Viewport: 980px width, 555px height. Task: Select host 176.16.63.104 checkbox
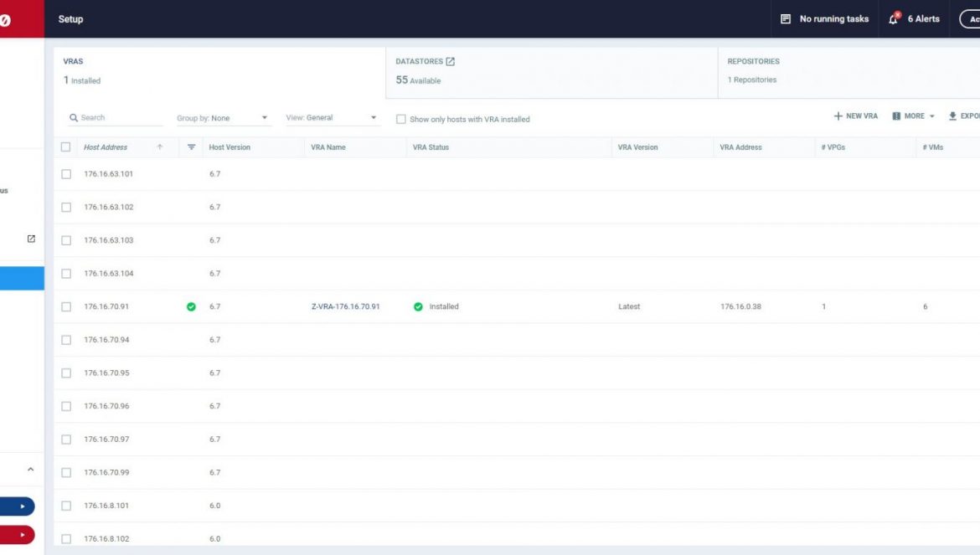tap(66, 274)
